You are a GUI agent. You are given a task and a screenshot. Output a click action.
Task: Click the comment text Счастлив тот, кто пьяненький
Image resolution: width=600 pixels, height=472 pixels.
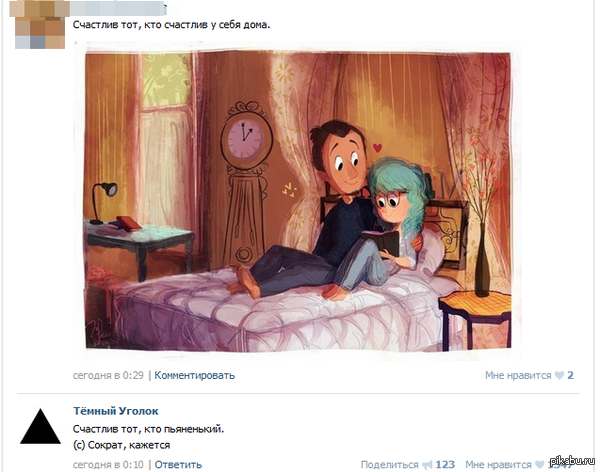click(x=148, y=429)
